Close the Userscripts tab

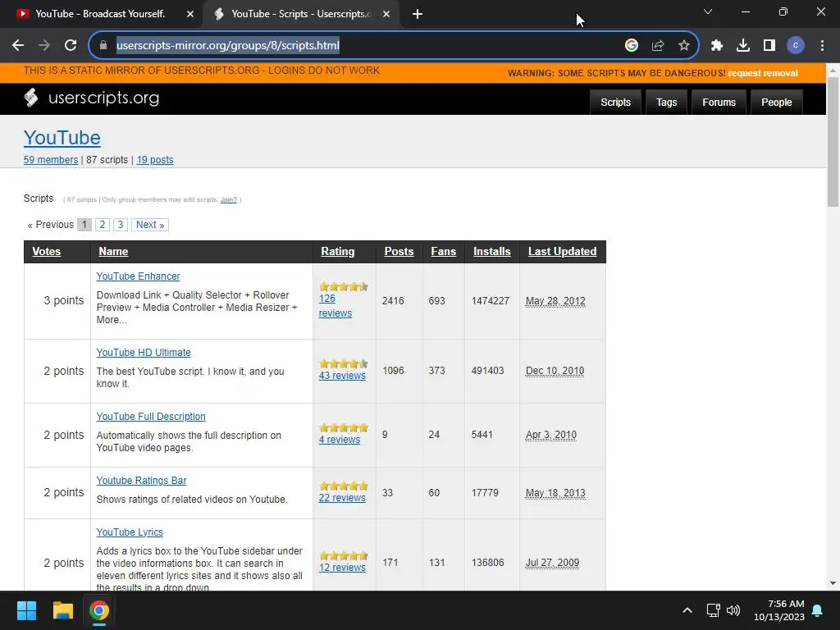(386, 14)
